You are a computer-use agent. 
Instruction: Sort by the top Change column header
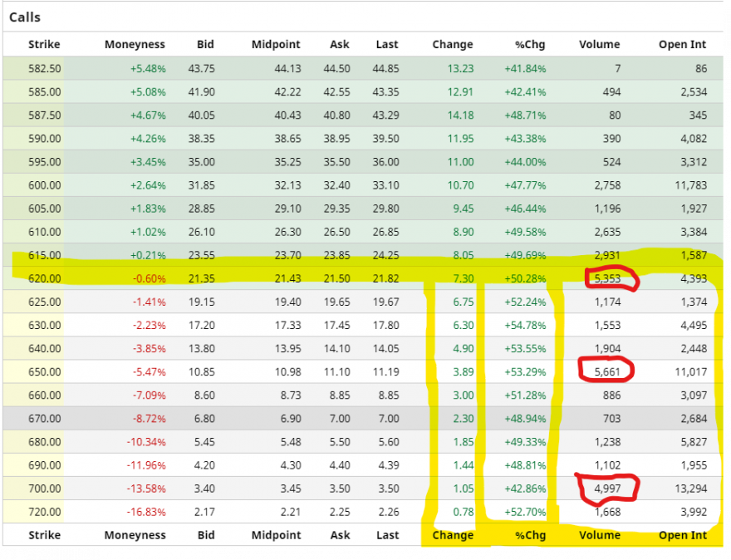(x=452, y=44)
